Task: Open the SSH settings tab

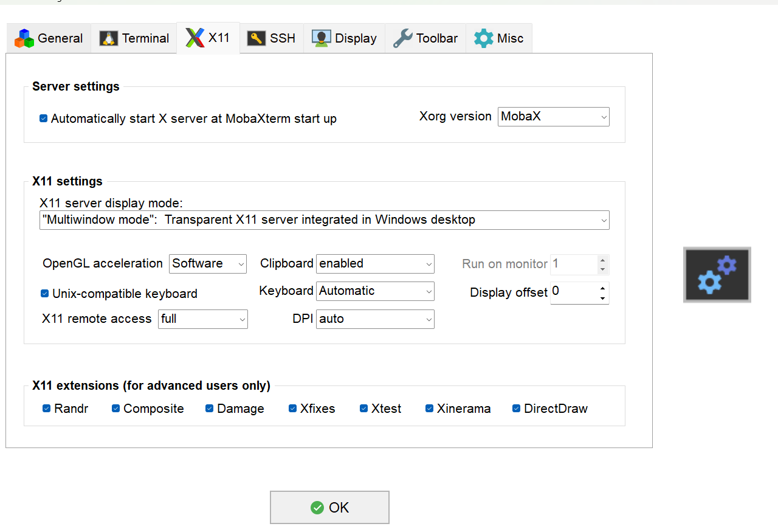Action: [x=272, y=38]
